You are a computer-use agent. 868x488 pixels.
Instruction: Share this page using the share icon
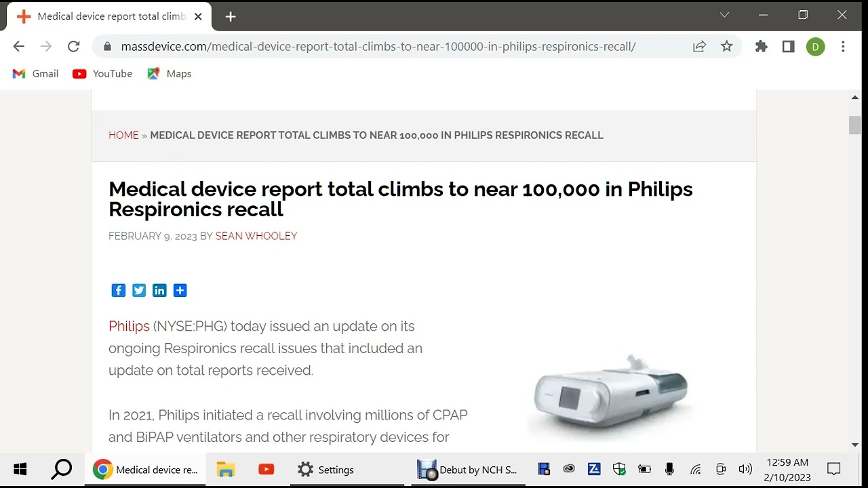point(699,46)
